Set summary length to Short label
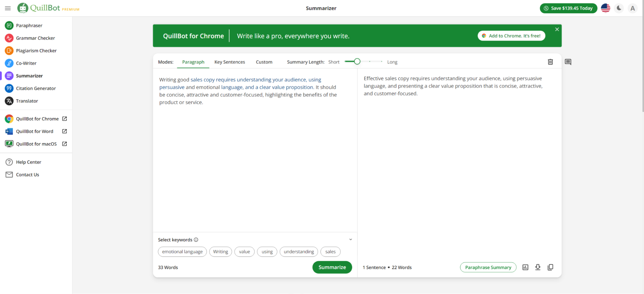This screenshot has width=644, height=294. pos(334,62)
